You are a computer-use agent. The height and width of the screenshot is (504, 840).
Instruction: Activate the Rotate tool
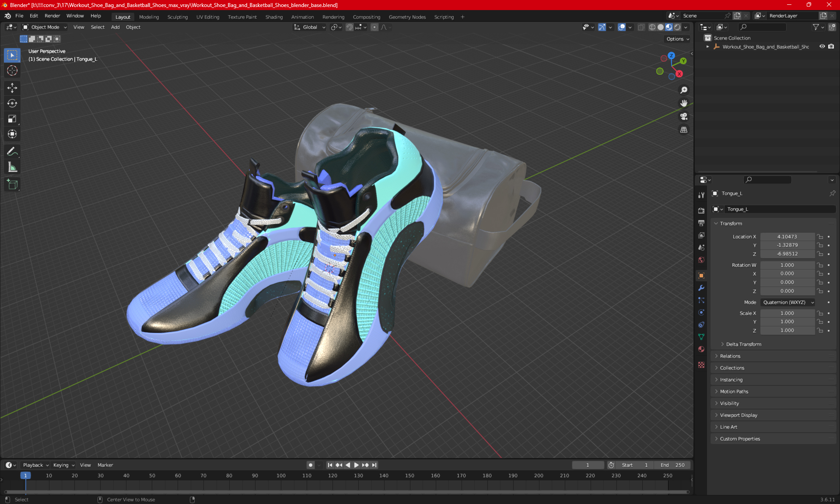point(12,103)
